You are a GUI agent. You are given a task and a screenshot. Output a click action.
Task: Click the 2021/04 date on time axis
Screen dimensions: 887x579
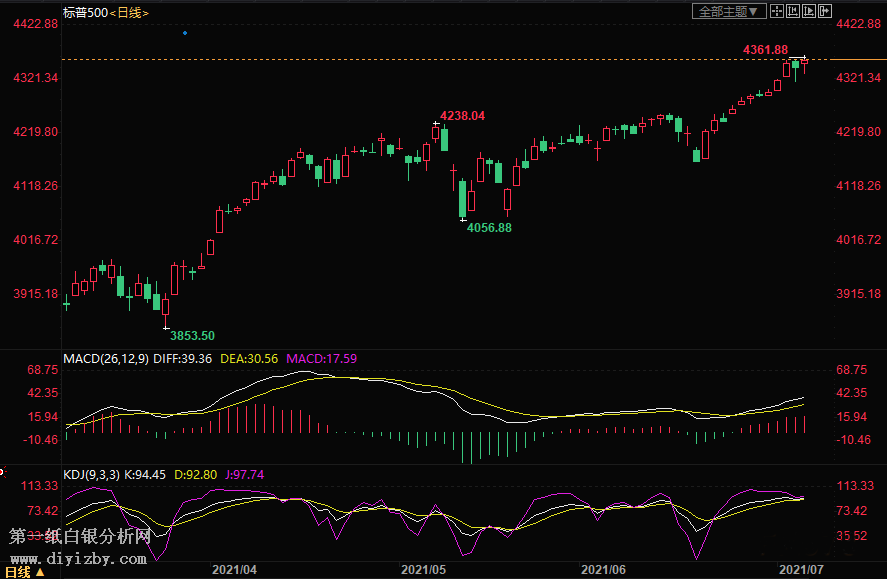coord(235,569)
